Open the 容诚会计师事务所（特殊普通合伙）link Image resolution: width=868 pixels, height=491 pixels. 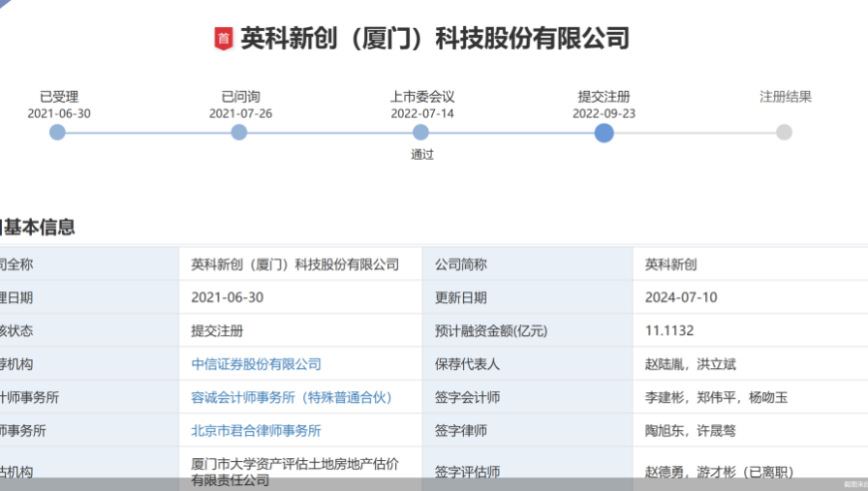291,397
